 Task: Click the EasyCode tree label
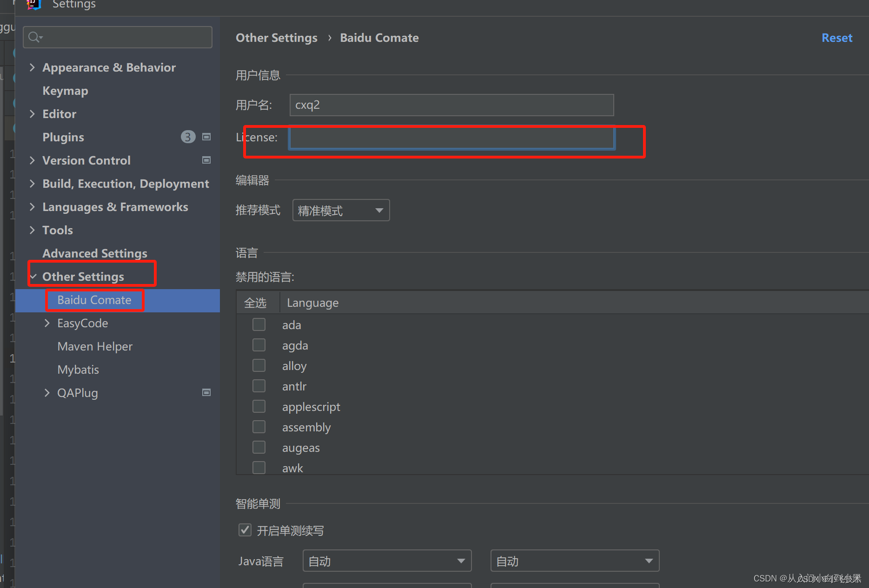tap(83, 323)
